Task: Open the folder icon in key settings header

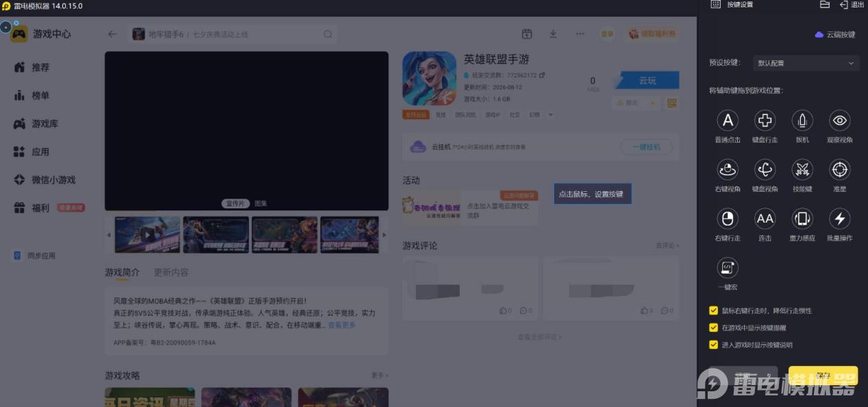Action: point(825,4)
